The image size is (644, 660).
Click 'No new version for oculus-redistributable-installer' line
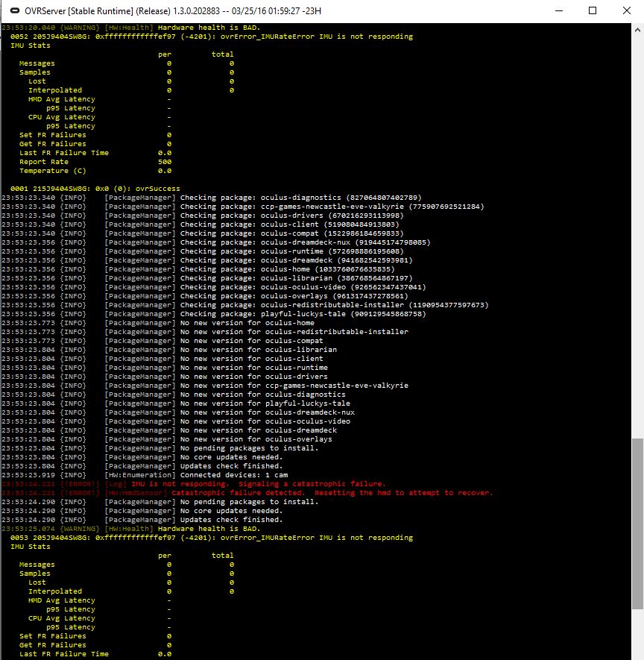pyautogui.click(x=205, y=332)
